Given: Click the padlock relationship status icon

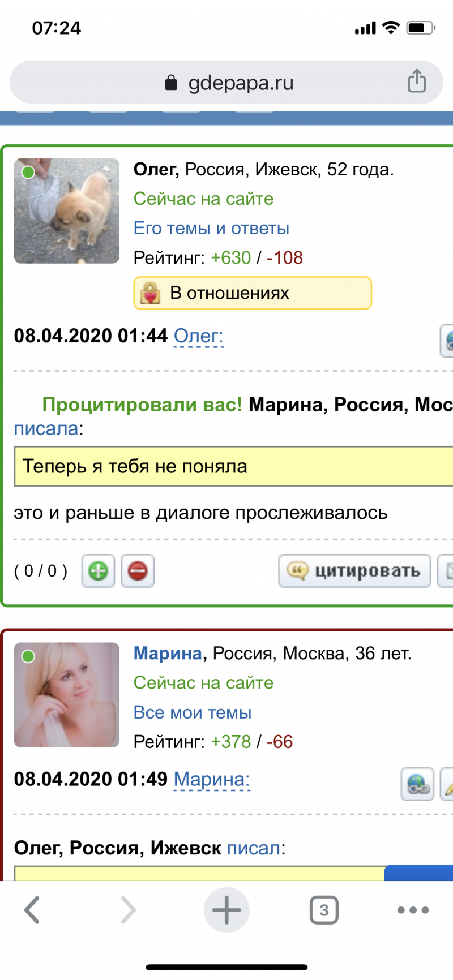Looking at the screenshot, I should pyautogui.click(x=150, y=293).
